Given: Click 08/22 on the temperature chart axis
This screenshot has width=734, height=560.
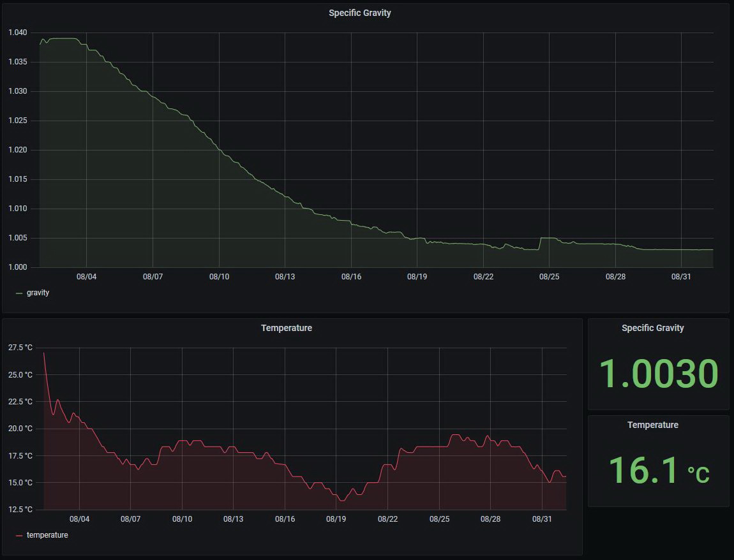Looking at the screenshot, I should point(387,519).
